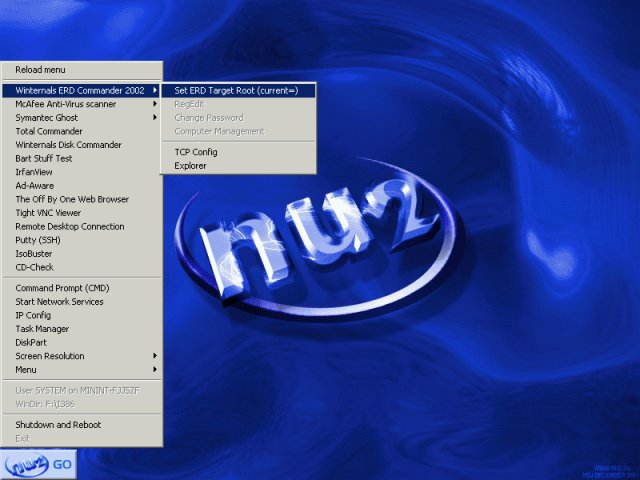The width and height of the screenshot is (640, 480).
Task: Click the nu2 GO start button
Action: (38, 464)
